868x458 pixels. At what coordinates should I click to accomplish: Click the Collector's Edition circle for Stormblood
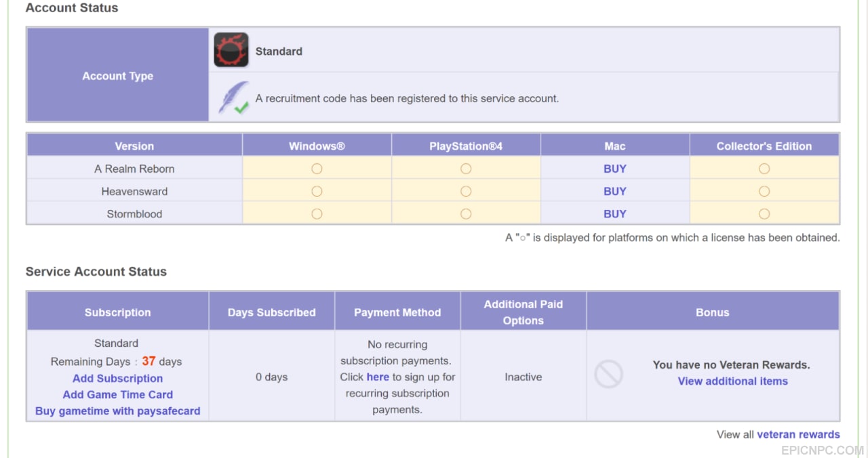(x=764, y=214)
